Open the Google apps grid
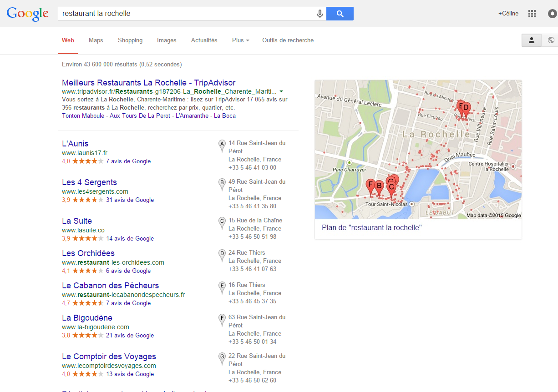This screenshot has width=558, height=392. (x=532, y=14)
